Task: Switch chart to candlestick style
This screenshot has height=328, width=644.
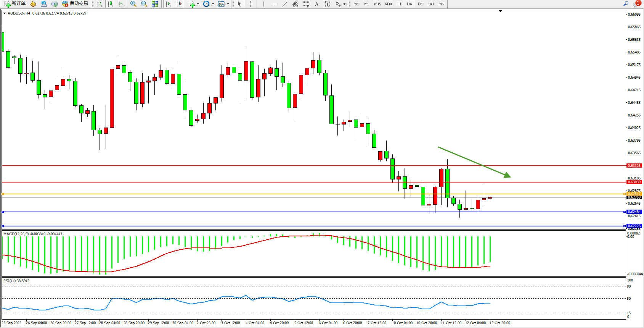Action: 110,4
